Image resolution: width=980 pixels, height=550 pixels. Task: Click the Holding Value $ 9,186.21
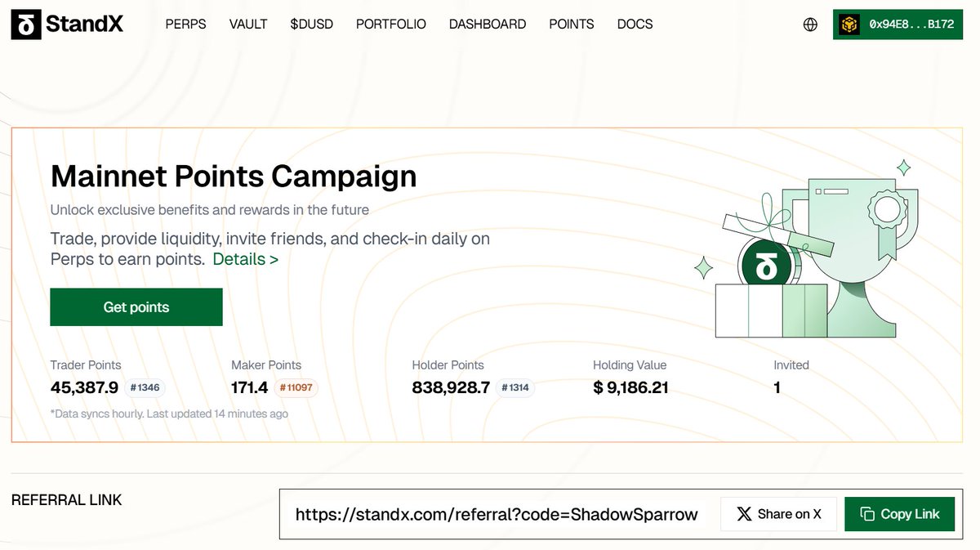point(630,387)
